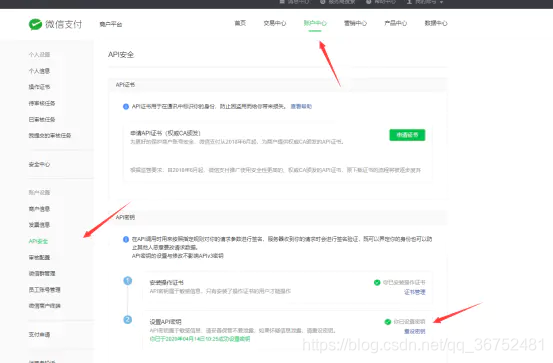The image size is (553, 363).
Task: Click info icon beside API证书 description
Action: [126, 107]
